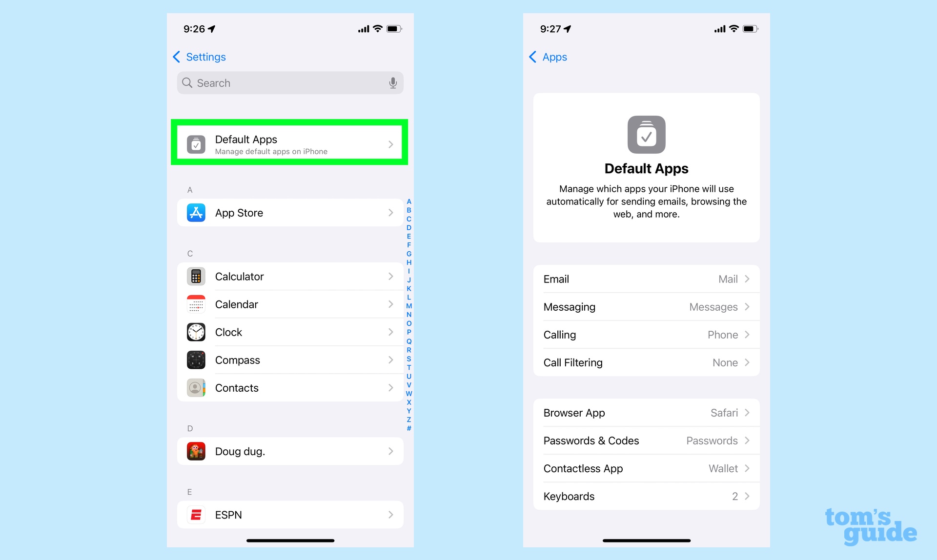Open Passwords and Codes setting
The image size is (937, 560).
tap(645, 440)
